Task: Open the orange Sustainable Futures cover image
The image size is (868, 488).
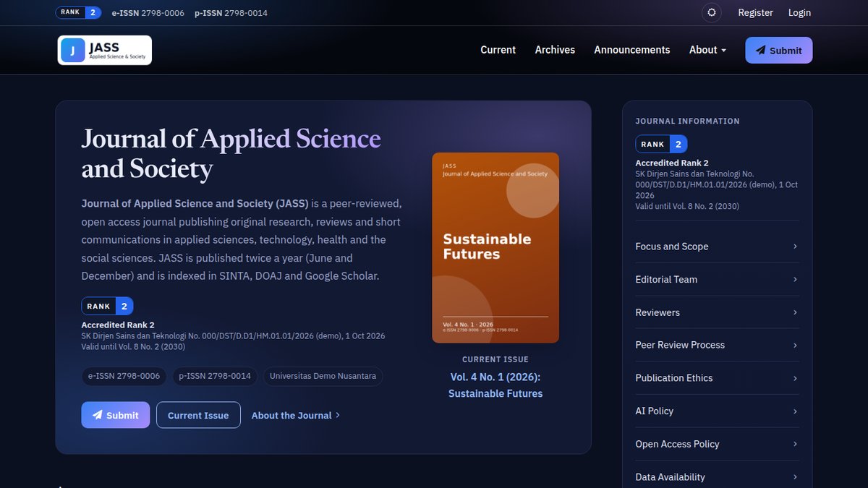Action: [495, 247]
